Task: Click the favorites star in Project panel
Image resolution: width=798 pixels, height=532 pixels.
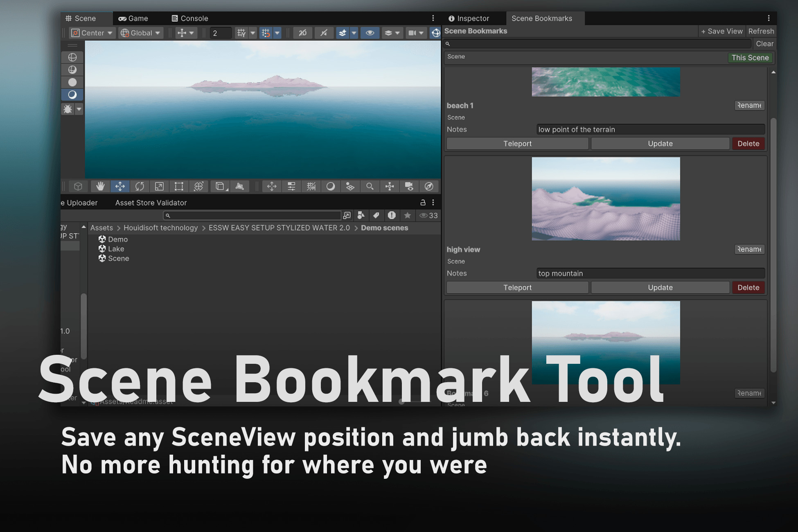Action: tap(407, 215)
